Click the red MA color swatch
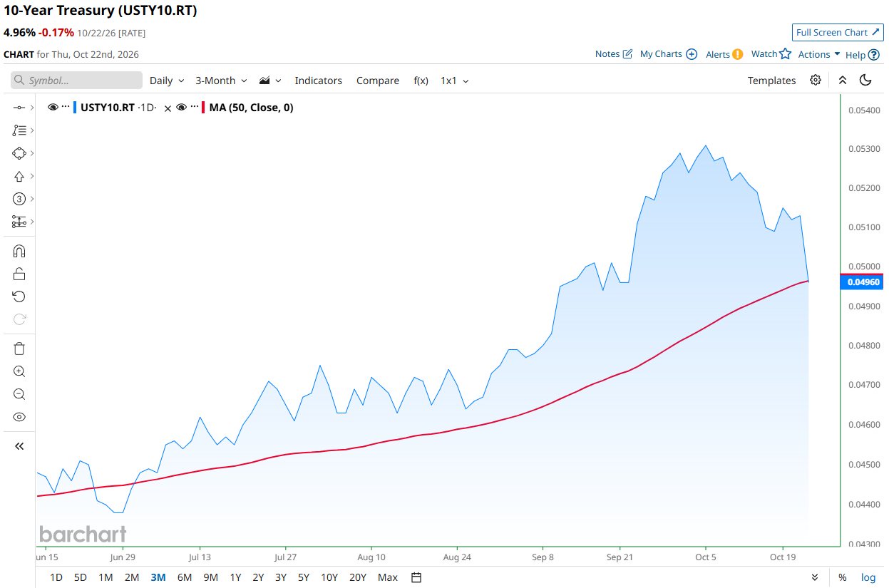The image size is (889, 588). [x=205, y=108]
